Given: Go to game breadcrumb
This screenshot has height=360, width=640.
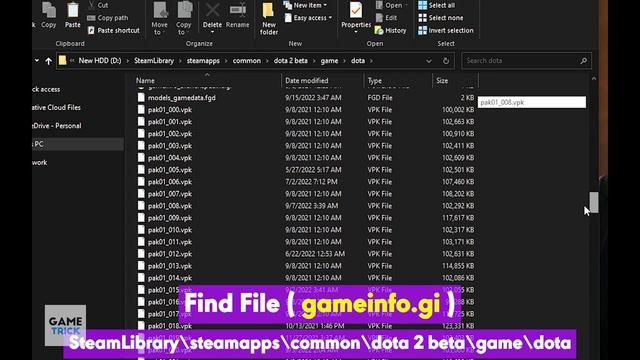Looking at the screenshot, I should click(329, 61).
